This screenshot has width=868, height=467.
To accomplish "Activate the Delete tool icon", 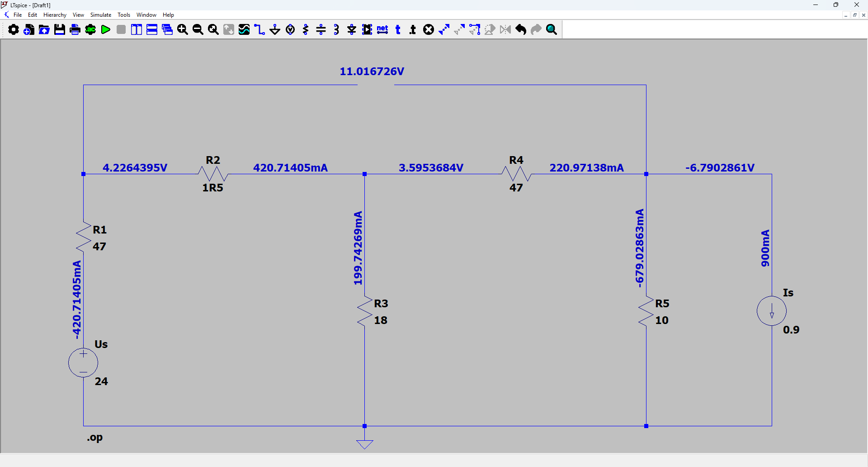I will [x=429, y=30].
